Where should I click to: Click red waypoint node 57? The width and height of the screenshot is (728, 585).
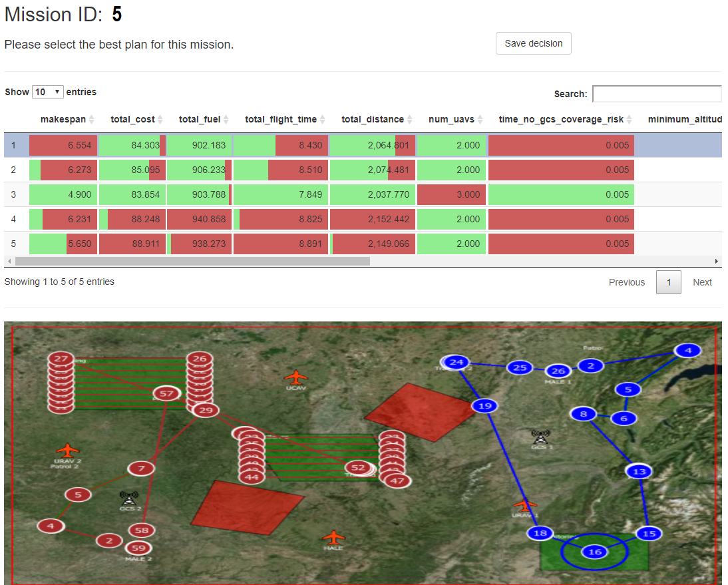pos(166,394)
